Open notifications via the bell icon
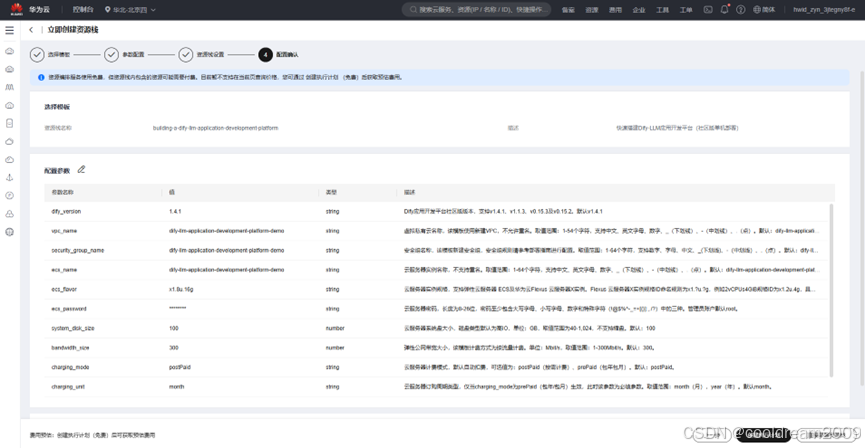The height and width of the screenshot is (448, 865). tap(725, 9)
